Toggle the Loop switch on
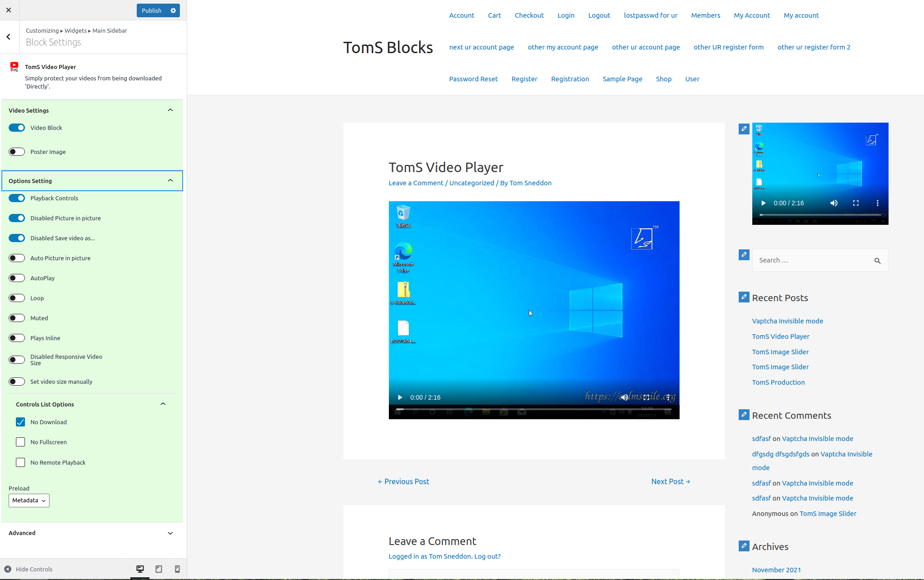This screenshot has width=924, height=580. (17, 298)
